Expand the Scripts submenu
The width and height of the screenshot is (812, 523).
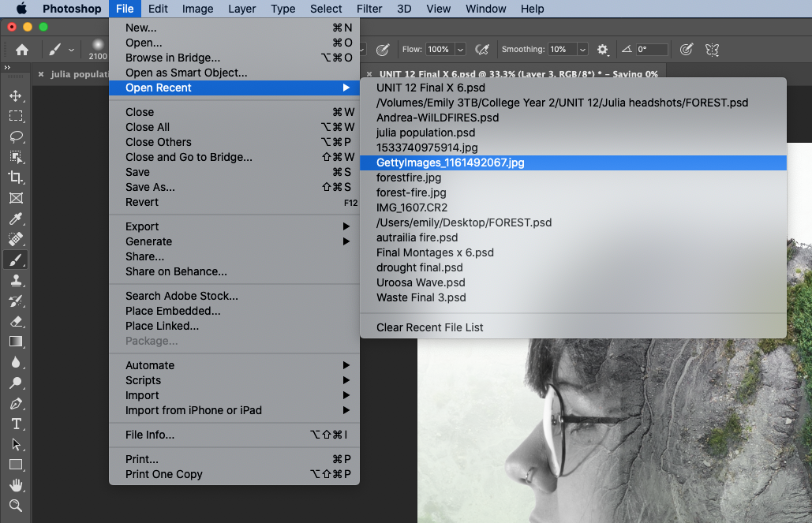(x=234, y=380)
